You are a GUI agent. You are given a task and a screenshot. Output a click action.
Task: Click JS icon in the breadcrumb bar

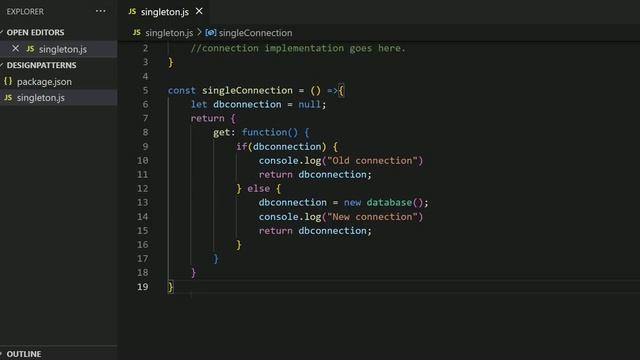click(x=137, y=32)
